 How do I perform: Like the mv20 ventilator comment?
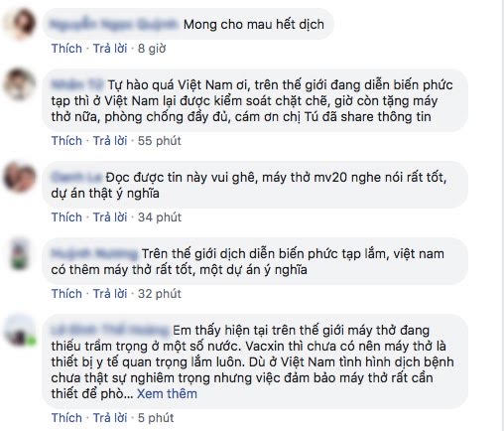tap(66, 217)
